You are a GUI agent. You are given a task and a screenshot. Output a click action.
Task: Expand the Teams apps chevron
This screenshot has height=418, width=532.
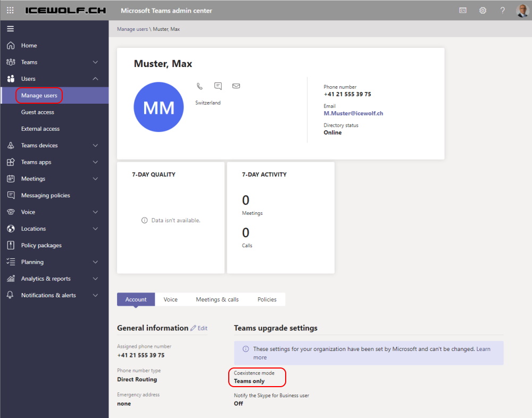coord(95,162)
